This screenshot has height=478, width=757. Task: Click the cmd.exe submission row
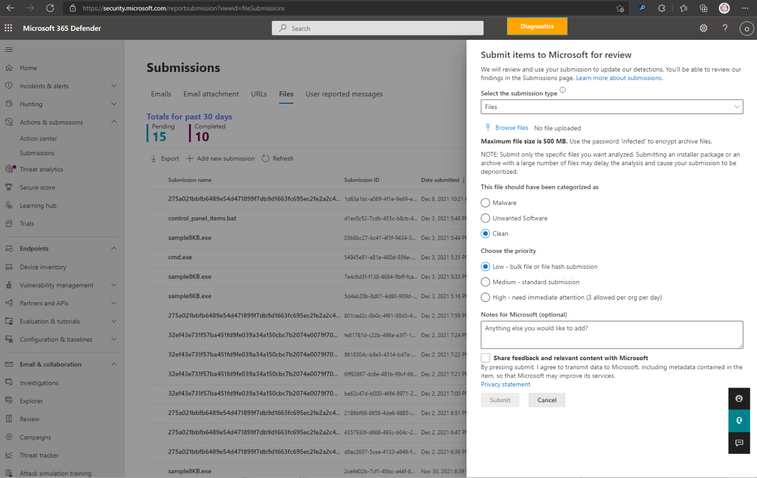tap(306, 257)
